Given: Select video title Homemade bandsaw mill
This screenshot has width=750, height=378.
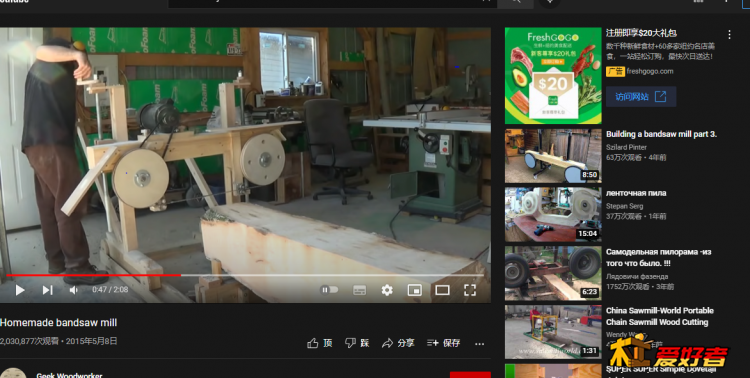Looking at the screenshot, I should (x=58, y=322).
